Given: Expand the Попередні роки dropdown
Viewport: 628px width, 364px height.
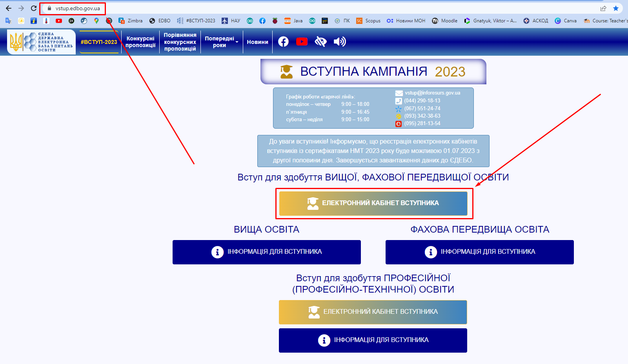Looking at the screenshot, I should [x=221, y=42].
